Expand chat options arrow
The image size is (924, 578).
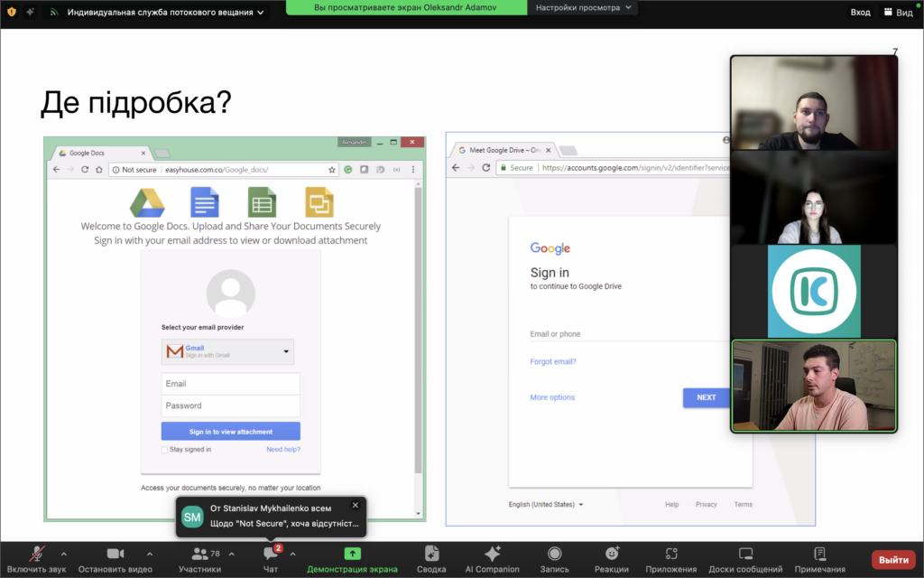click(x=293, y=555)
